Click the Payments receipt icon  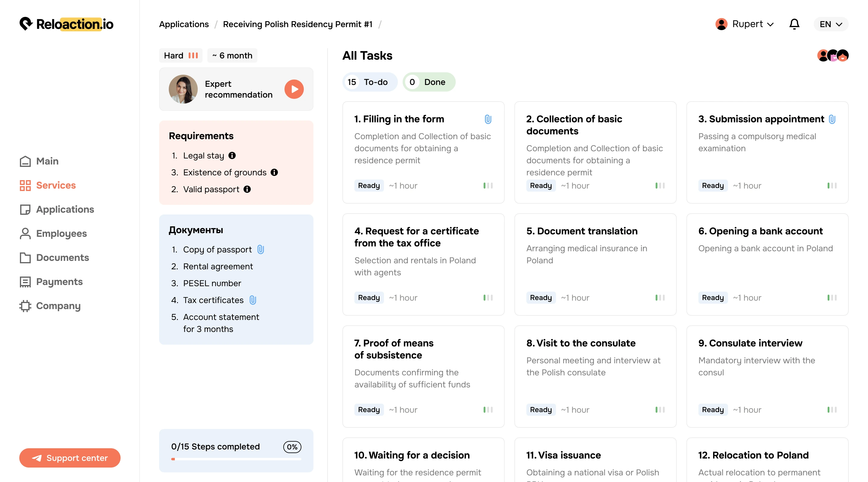coord(25,282)
